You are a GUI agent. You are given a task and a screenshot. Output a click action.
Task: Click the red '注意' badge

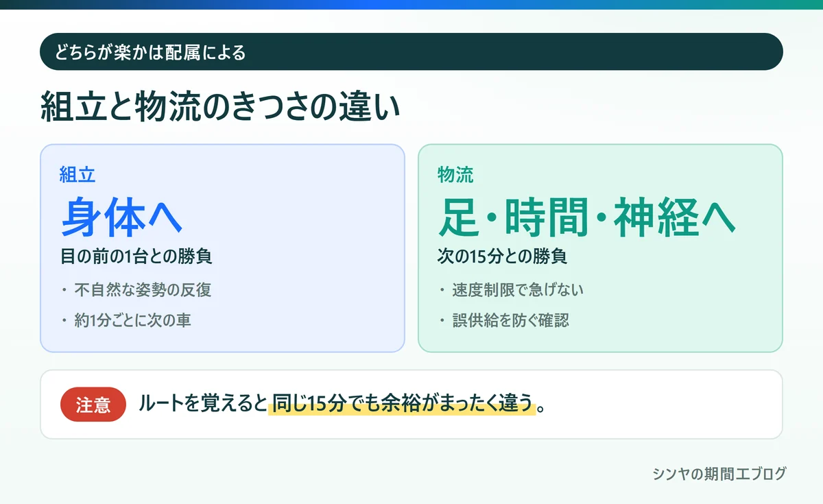click(x=93, y=405)
